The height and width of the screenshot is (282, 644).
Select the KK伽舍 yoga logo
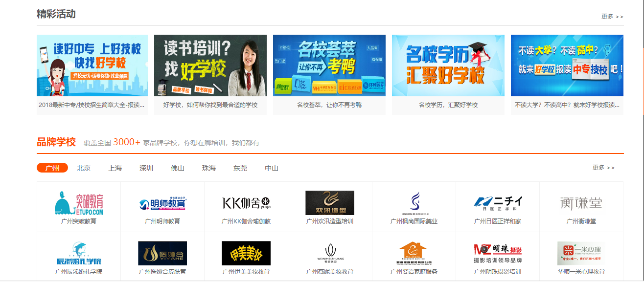[x=246, y=203]
